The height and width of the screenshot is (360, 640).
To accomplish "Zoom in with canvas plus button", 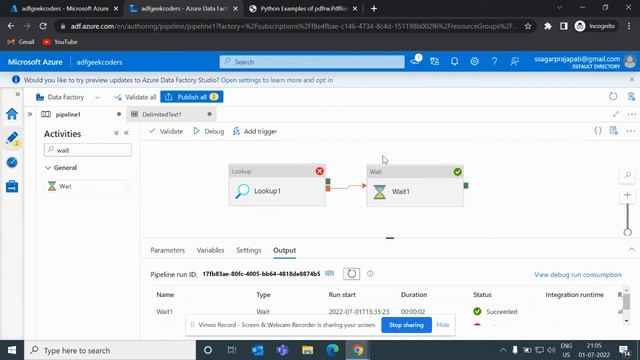I will pos(627,195).
